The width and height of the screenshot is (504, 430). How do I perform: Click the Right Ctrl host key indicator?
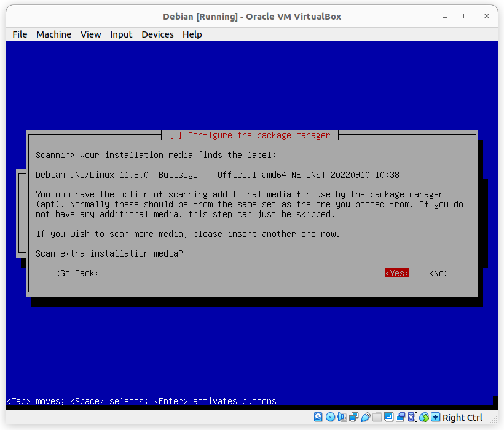[x=462, y=417]
